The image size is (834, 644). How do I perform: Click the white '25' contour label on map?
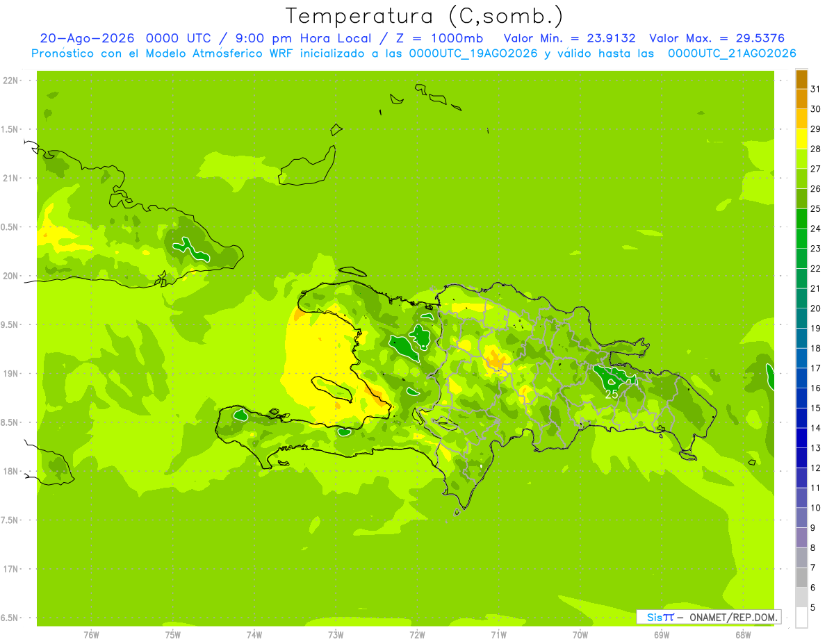612,394
